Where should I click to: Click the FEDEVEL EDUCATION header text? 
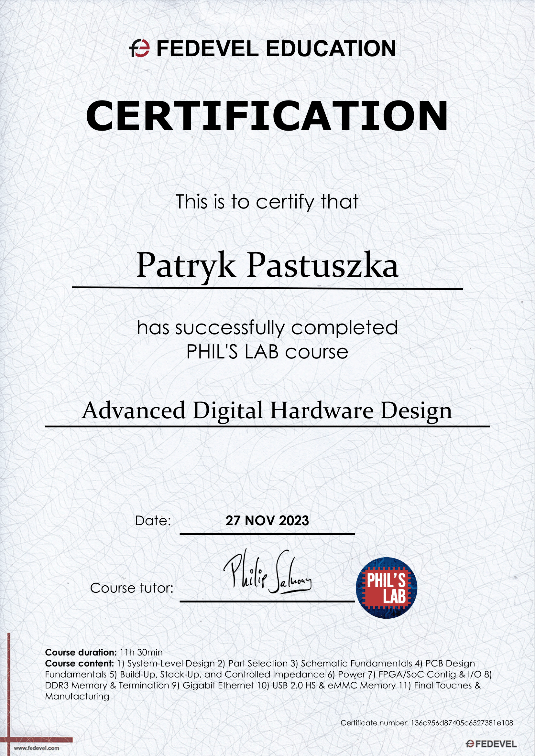(276, 49)
